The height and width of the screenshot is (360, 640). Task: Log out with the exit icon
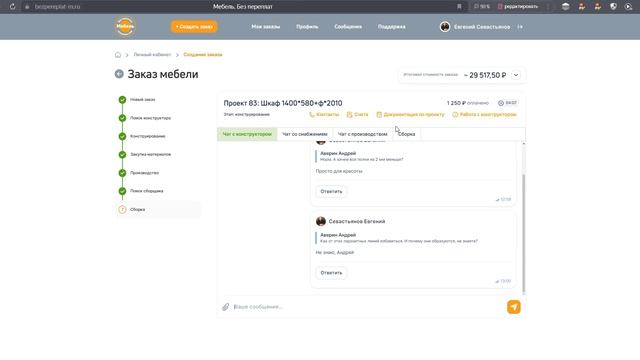coord(520,27)
